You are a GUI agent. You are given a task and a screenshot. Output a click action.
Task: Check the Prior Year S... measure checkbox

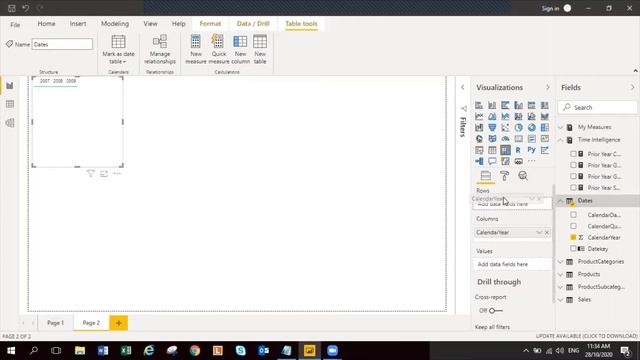coord(573,188)
